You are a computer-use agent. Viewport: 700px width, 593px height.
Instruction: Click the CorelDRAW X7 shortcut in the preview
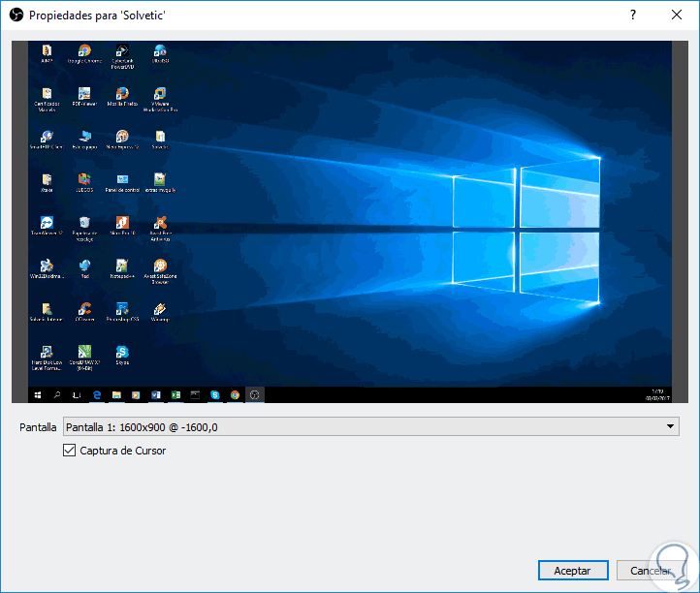pos(84,359)
